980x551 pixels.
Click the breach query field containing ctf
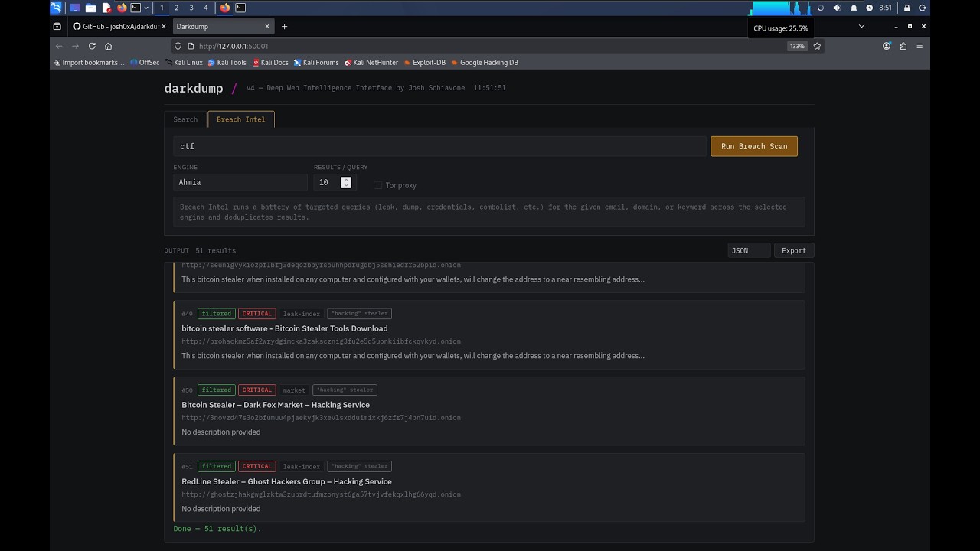coord(439,146)
